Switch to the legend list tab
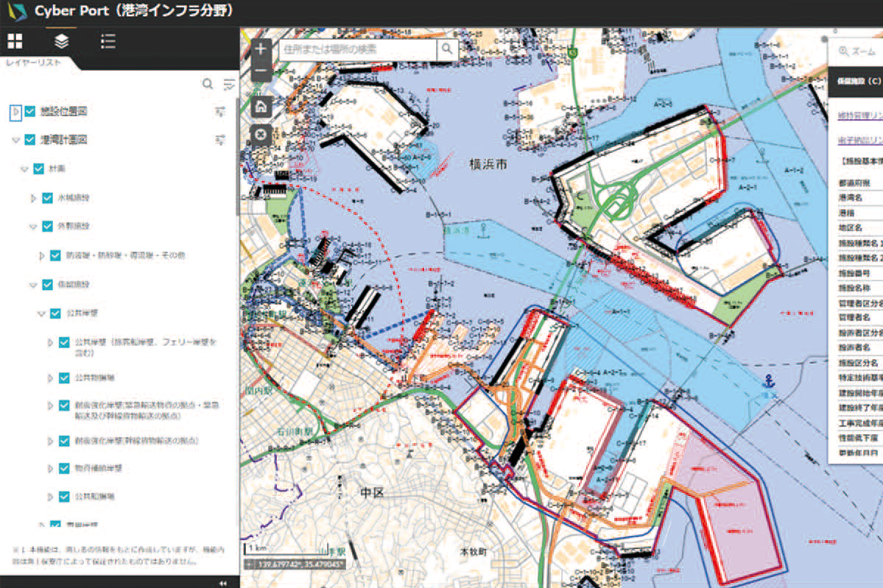 coord(108,41)
